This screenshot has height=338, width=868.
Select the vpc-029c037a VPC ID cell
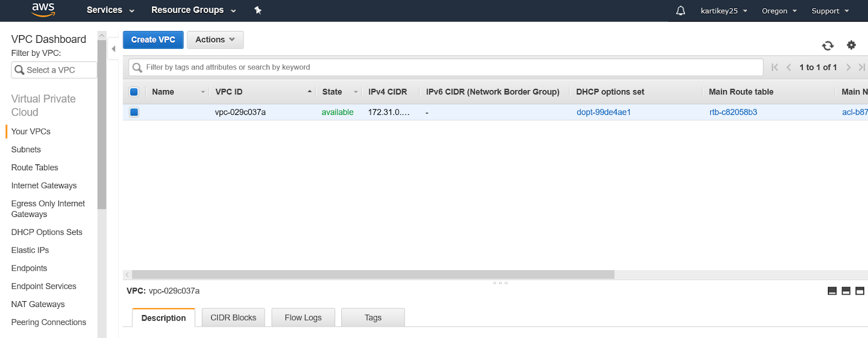[x=240, y=112]
